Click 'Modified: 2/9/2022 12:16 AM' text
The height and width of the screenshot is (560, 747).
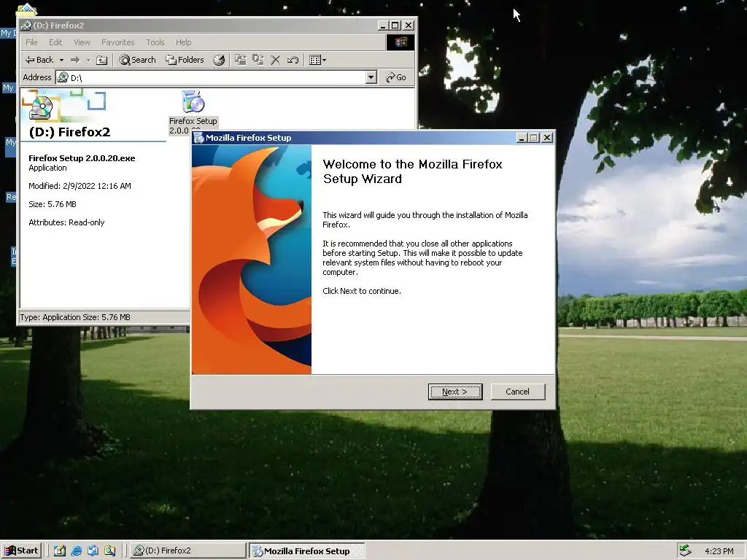coord(80,186)
